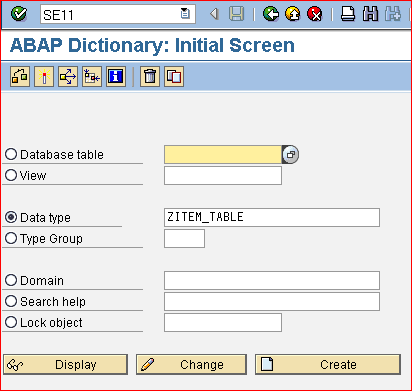Open the Where-Used List icon
This screenshot has height=391, width=412.
point(68,76)
